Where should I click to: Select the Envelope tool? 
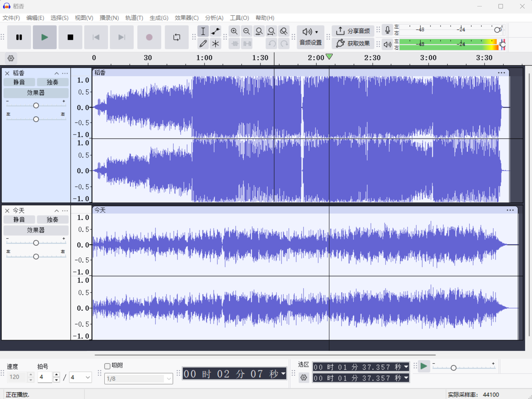tap(215, 31)
